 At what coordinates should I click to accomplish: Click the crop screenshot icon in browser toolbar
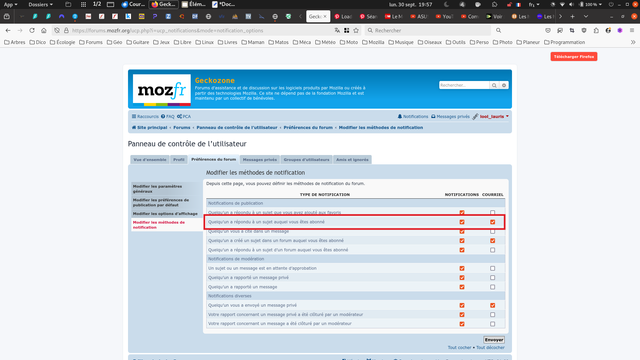pyautogui.click(x=572, y=31)
